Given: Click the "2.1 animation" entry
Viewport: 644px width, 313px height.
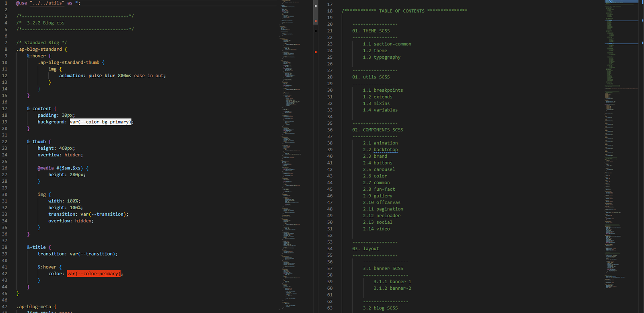Looking at the screenshot, I should click(380, 143).
